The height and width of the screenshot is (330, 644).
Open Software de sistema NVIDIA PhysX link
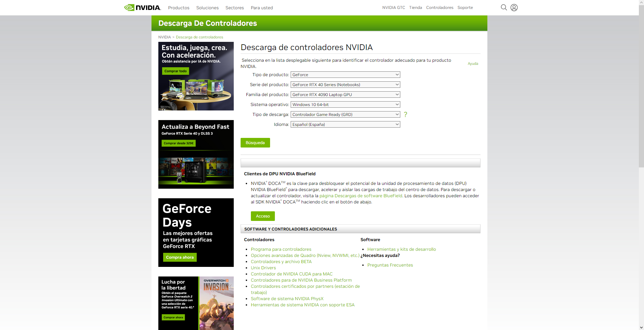click(x=287, y=299)
